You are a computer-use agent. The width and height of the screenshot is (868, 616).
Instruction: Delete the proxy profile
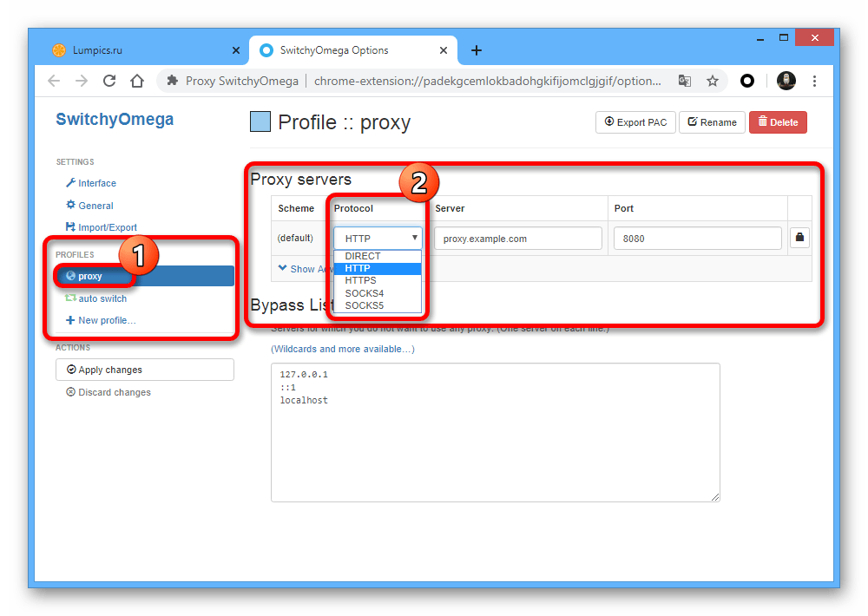click(778, 122)
